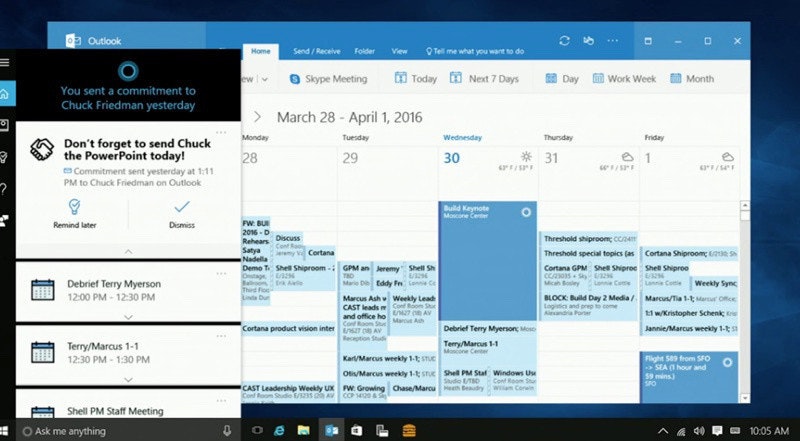Open Task View on taskbar
The width and height of the screenshot is (800, 441).
[258, 430]
